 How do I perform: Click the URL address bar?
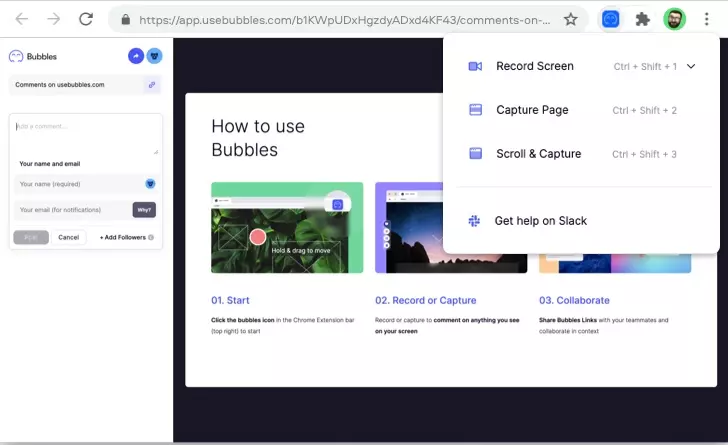[x=344, y=20]
